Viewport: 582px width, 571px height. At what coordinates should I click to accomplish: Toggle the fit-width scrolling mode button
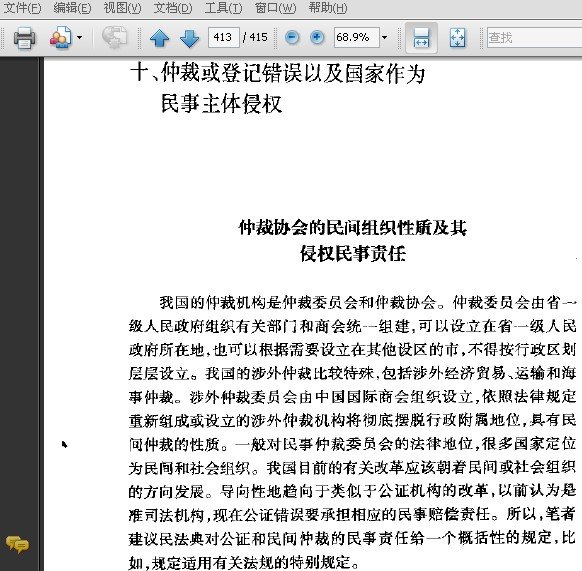click(421, 37)
